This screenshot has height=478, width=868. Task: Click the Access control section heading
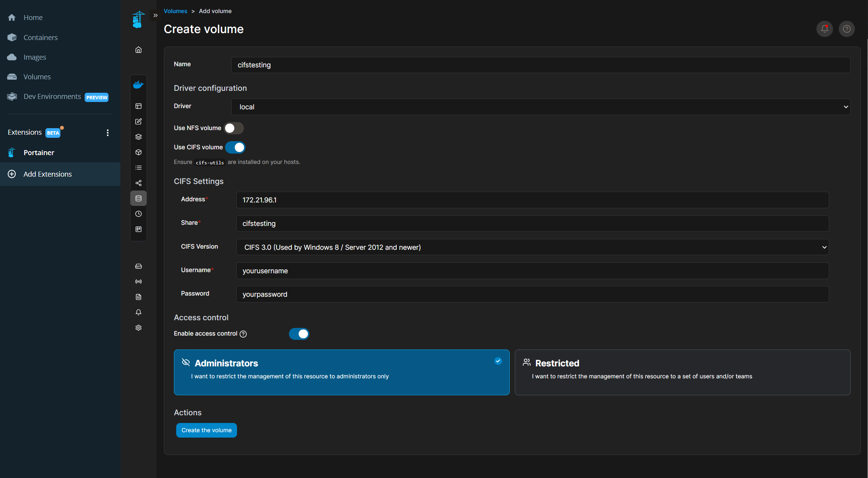pyautogui.click(x=201, y=318)
